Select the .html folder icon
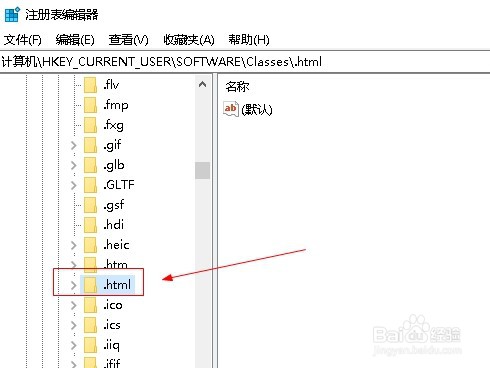The height and width of the screenshot is (368, 490). [90, 285]
